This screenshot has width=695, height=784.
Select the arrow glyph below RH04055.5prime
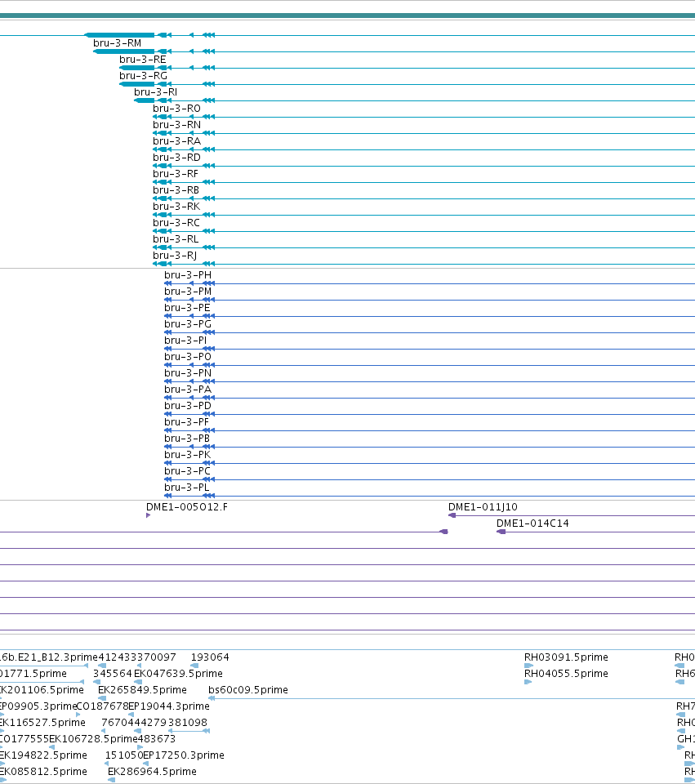point(528,682)
